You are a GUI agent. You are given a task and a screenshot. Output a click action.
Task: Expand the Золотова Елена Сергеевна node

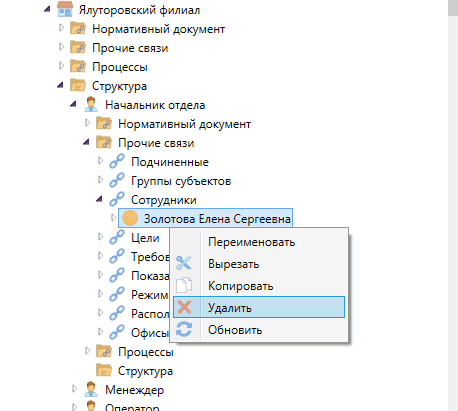(113, 218)
